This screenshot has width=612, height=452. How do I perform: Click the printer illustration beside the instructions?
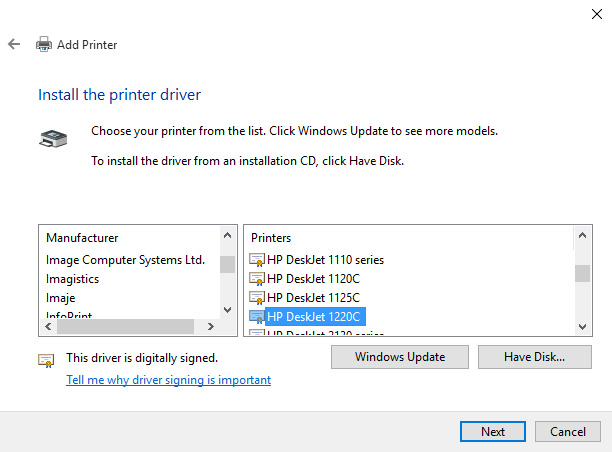[53, 139]
